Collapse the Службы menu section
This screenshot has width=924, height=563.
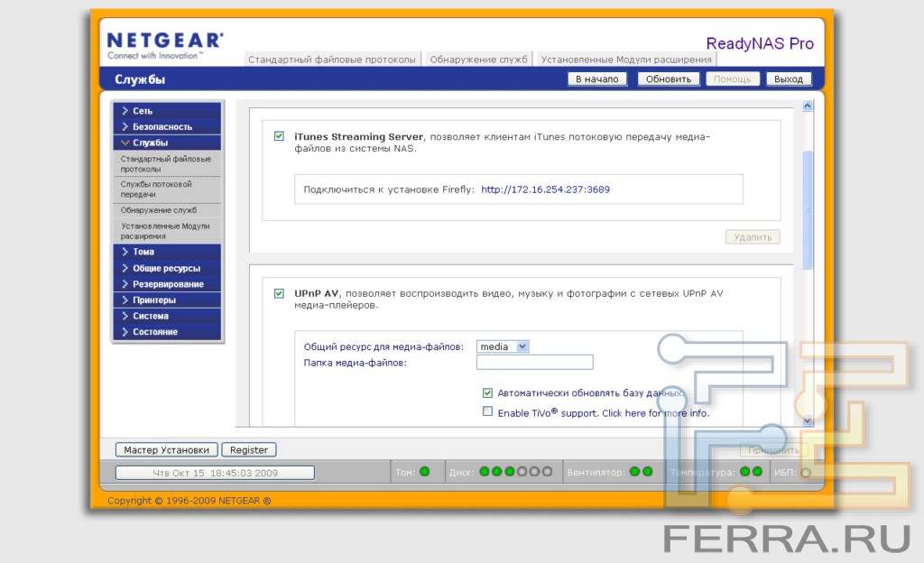(x=167, y=143)
